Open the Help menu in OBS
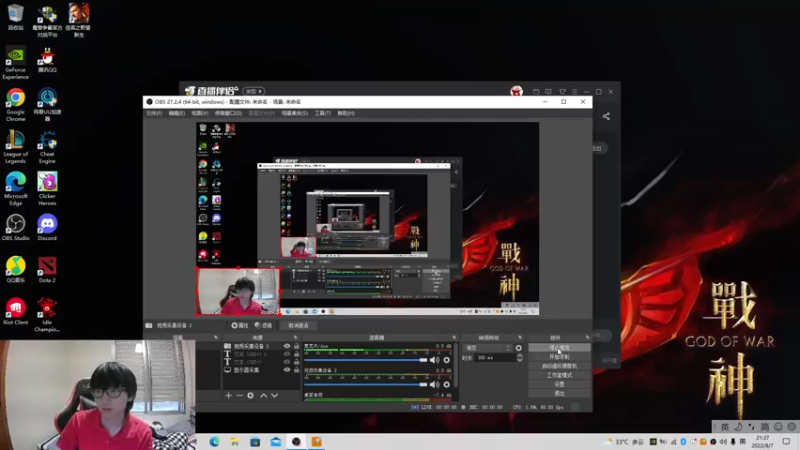Image resolution: width=800 pixels, height=450 pixels. click(x=346, y=113)
